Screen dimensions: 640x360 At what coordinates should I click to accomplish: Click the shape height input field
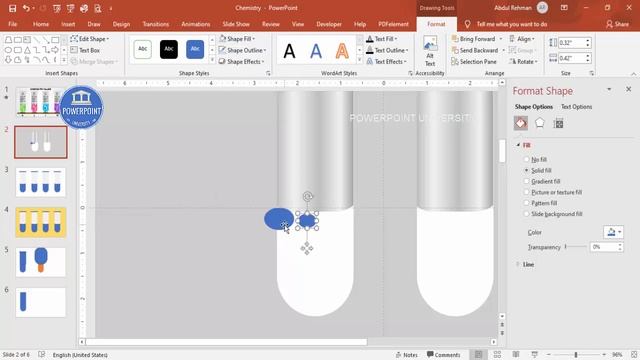pyautogui.click(x=571, y=42)
